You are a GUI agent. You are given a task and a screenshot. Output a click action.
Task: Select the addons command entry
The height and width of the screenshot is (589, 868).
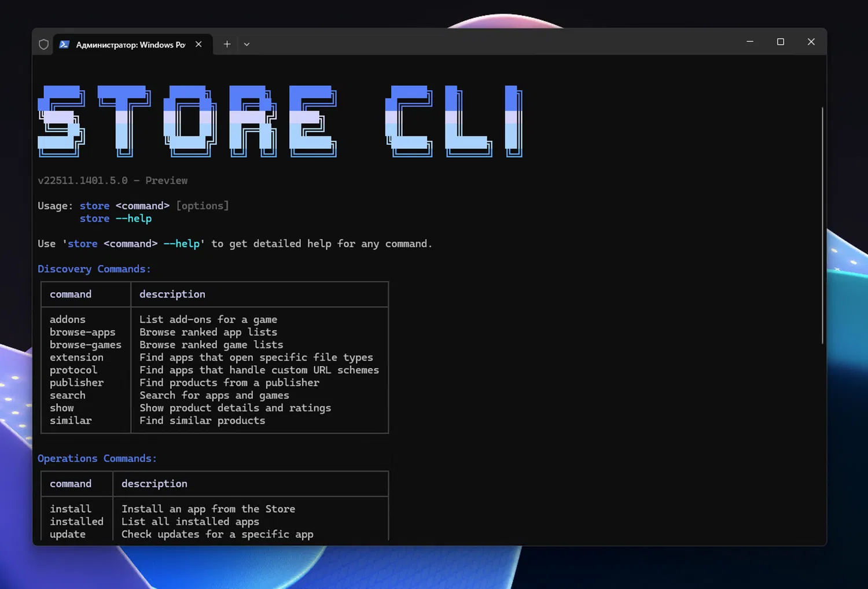click(67, 319)
